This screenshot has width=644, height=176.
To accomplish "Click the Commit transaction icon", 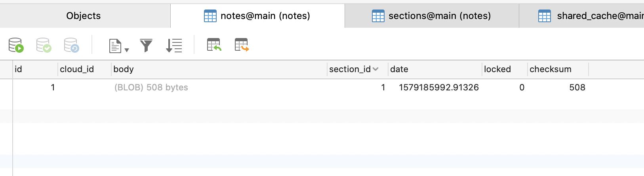I will (44, 45).
